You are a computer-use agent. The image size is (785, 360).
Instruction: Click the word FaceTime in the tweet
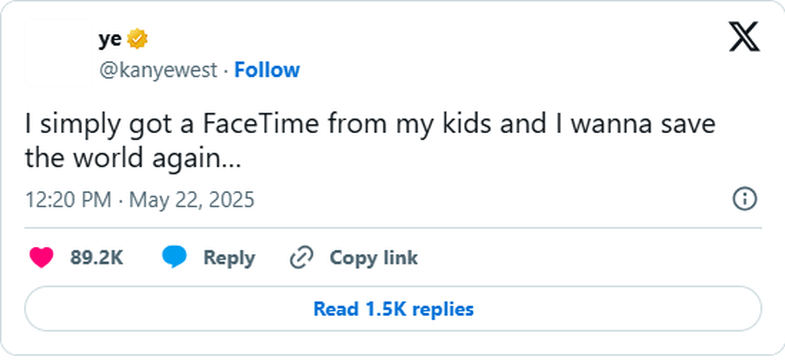point(260,123)
